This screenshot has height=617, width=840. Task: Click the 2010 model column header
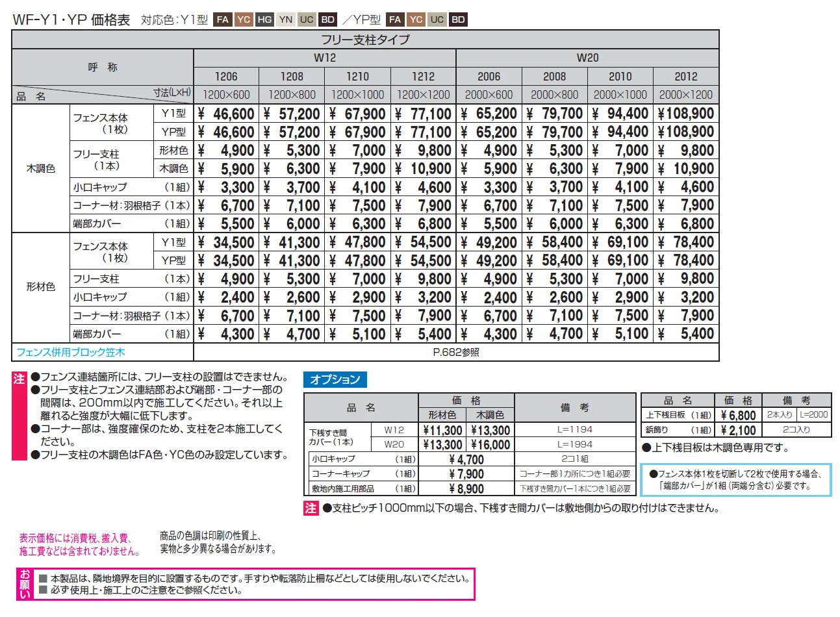coord(620,76)
